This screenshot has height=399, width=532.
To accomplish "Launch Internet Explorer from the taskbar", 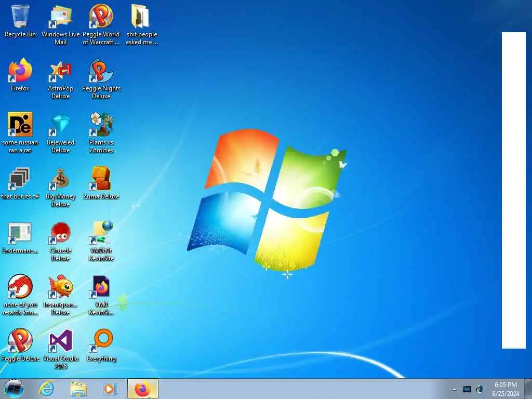I will (x=46, y=389).
